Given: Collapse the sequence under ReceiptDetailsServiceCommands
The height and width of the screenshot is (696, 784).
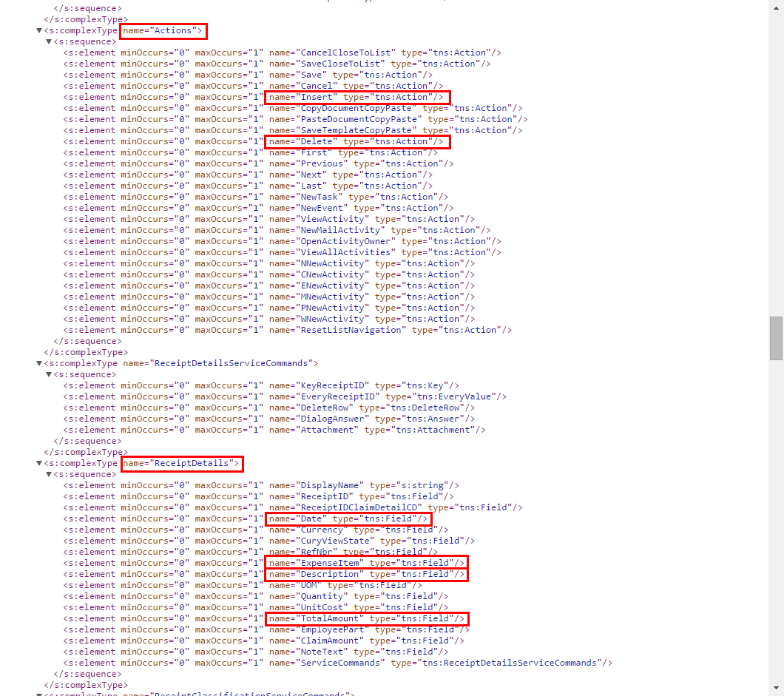Looking at the screenshot, I should [x=49, y=374].
